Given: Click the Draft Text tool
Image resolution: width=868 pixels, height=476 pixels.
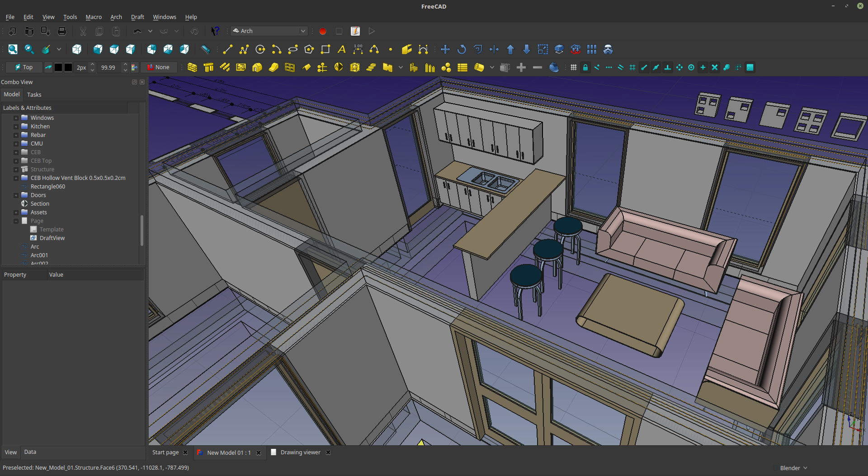Looking at the screenshot, I should (342, 49).
